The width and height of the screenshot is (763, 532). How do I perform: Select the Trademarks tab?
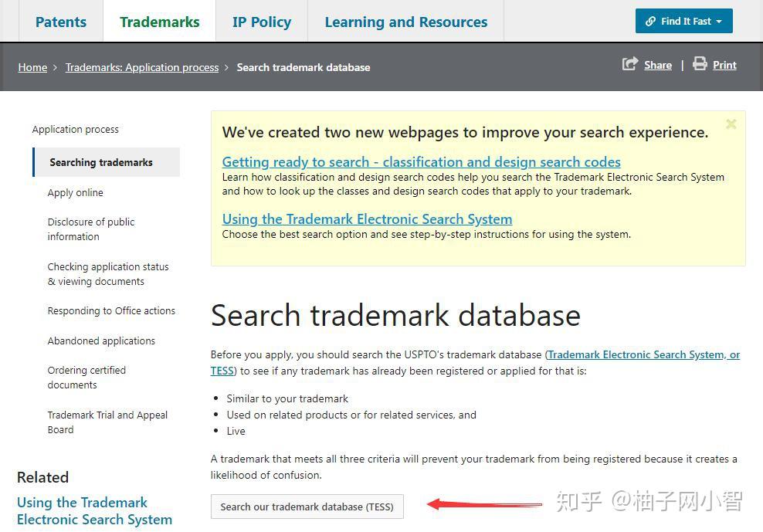click(x=159, y=22)
